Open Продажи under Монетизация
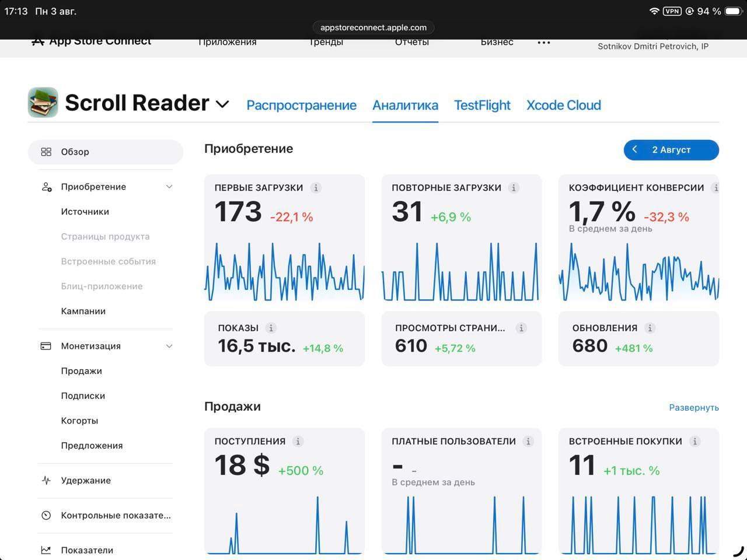 (x=82, y=371)
